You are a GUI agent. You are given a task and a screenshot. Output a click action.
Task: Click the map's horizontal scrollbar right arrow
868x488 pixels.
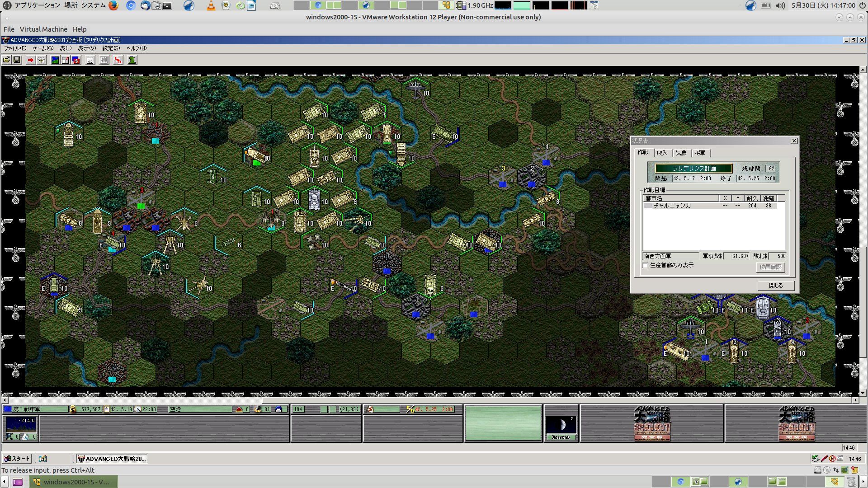coord(855,400)
